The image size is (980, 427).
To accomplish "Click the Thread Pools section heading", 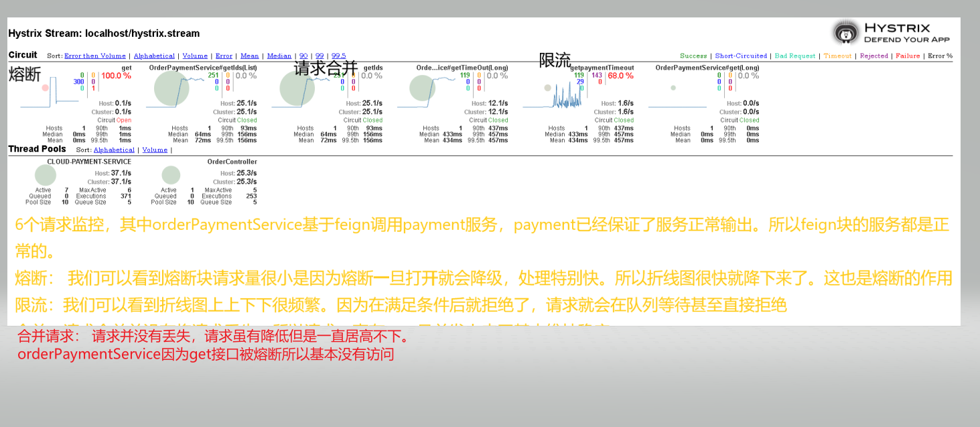I will coord(37,149).
